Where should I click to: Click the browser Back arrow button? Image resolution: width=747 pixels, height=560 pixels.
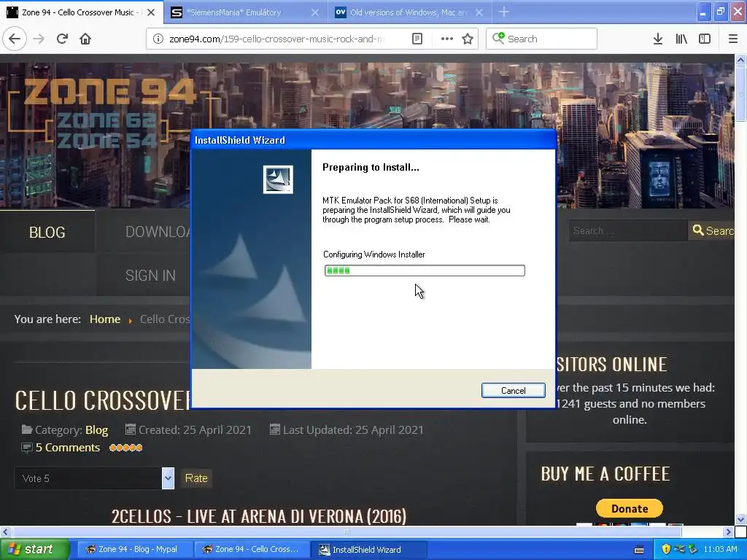click(15, 39)
